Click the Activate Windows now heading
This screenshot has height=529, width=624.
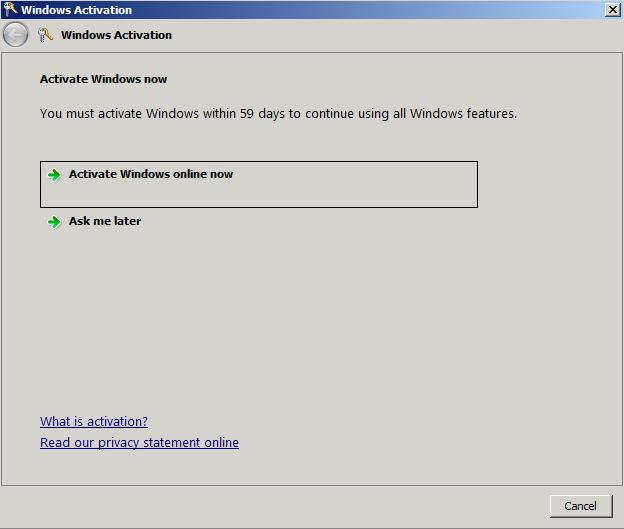[103, 79]
